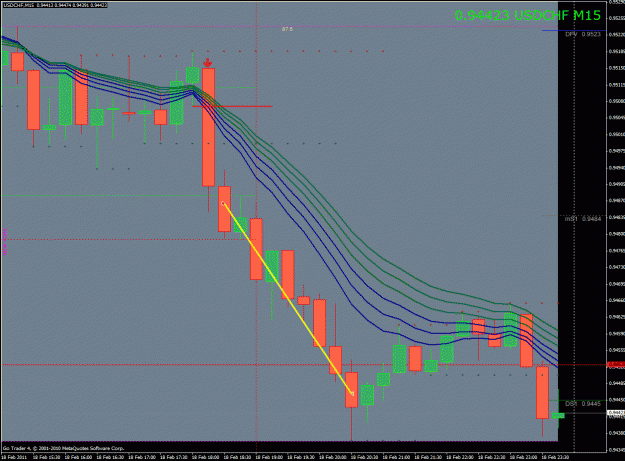Click the 18 Feb 19:00 time axis label
The height and width of the screenshot is (461, 625).
click(x=269, y=457)
